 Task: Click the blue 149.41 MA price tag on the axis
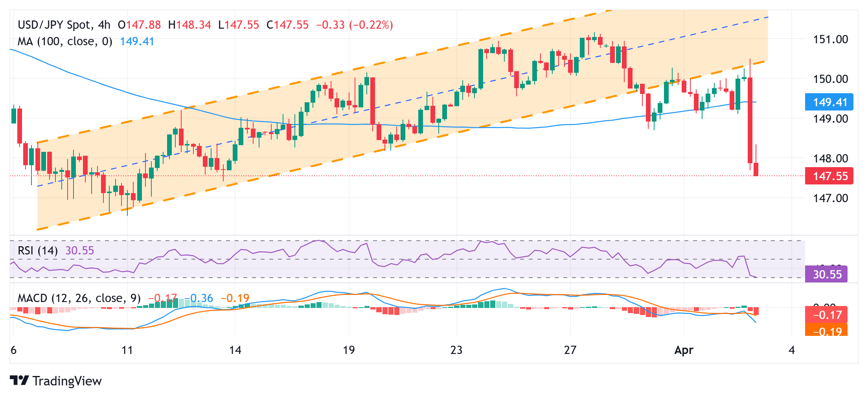point(829,102)
